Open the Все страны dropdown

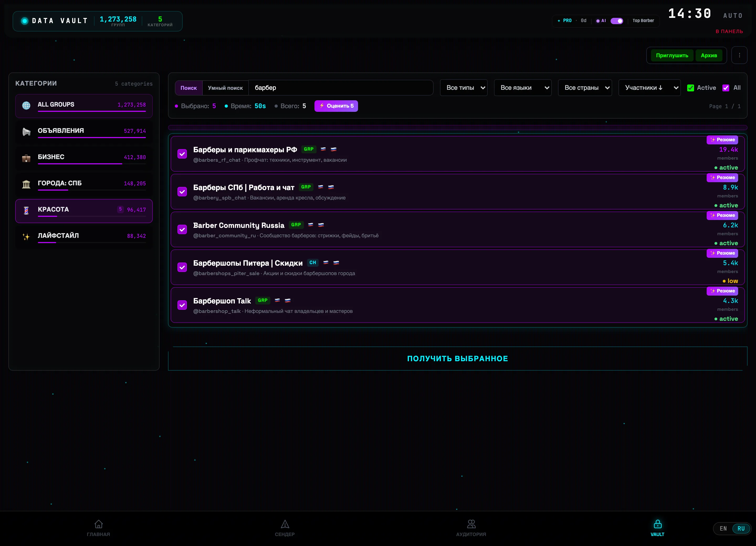pyautogui.click(x=585, y=88)
